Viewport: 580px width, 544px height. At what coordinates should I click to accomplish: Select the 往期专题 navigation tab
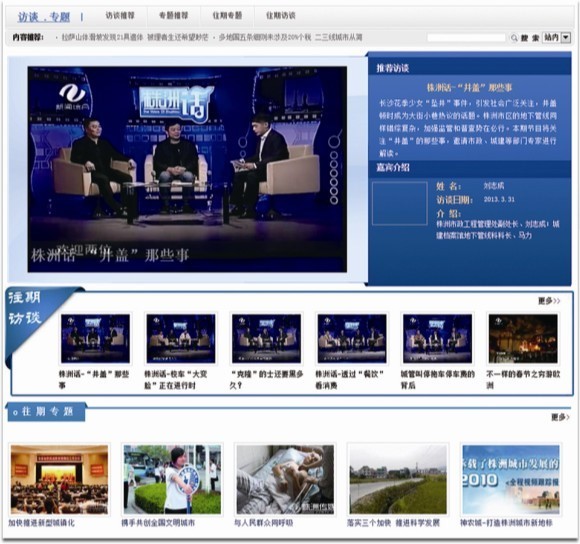tap(227, 16)
